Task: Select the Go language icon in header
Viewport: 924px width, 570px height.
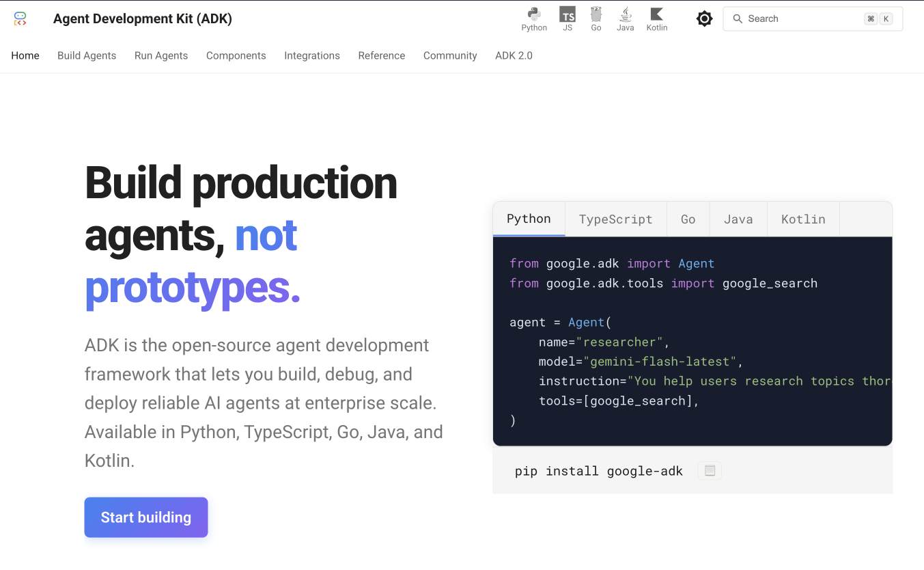Action: pyautogui.click(x=596, y=19)
